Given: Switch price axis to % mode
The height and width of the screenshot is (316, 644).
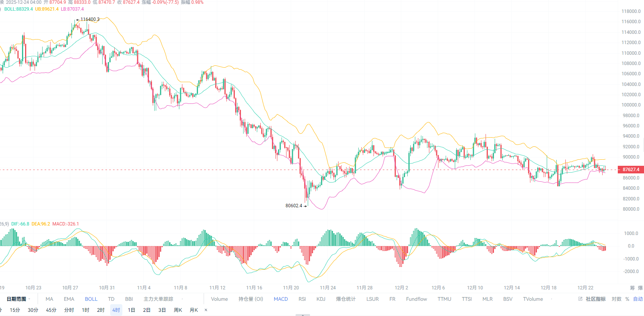Looking at the screenshot, I should click(627, 299).
